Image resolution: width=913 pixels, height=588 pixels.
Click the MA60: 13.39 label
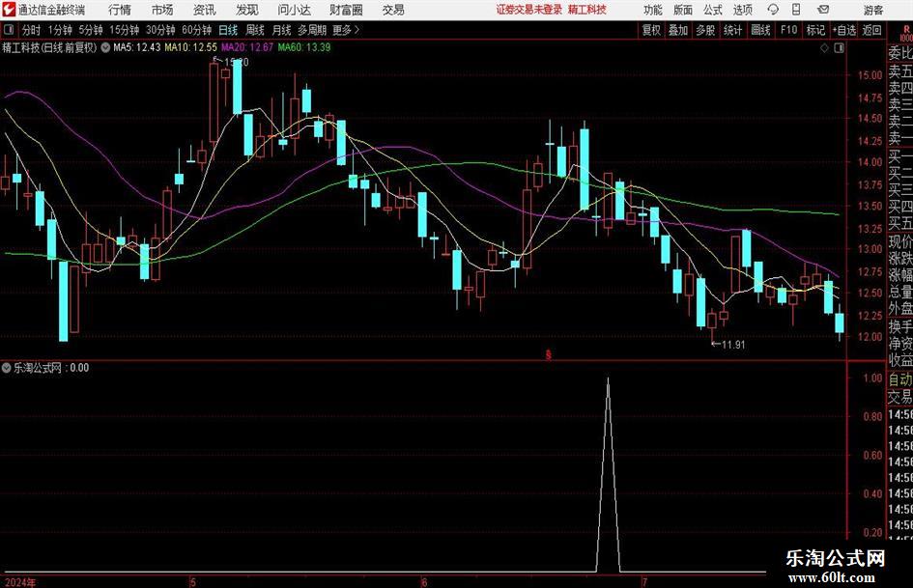click(x=304, y=47)
